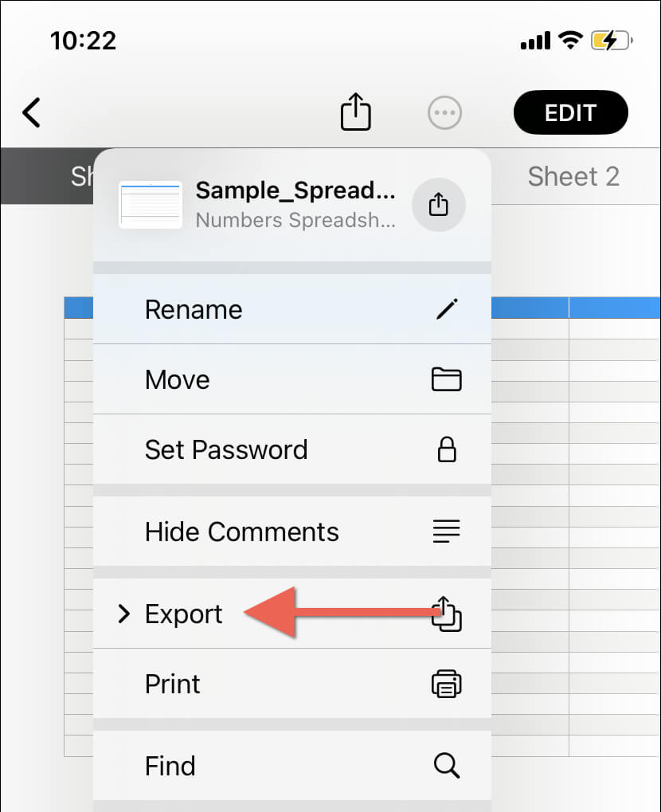Click the magnifier icon beside Find
Viewport: 661px width, 812px height.
[447, 766]
